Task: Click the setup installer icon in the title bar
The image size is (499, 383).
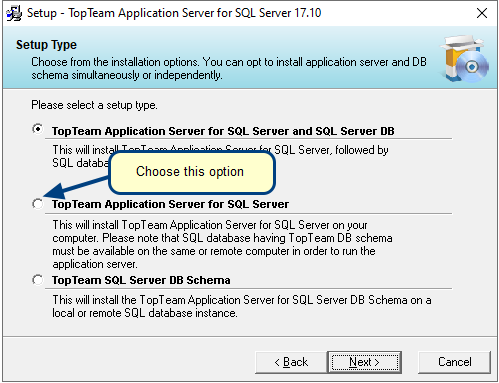Action: pos(14,13)
